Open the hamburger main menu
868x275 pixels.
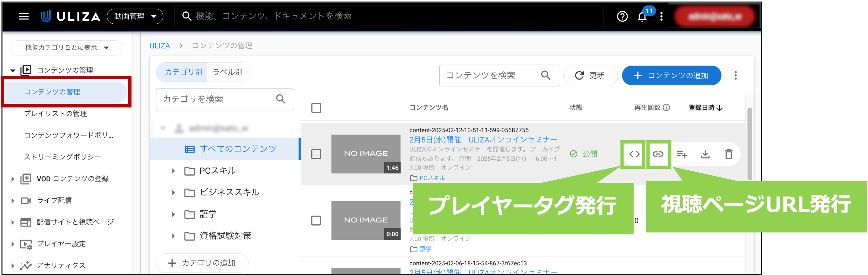pyautogui.click(x=24, y=16)
